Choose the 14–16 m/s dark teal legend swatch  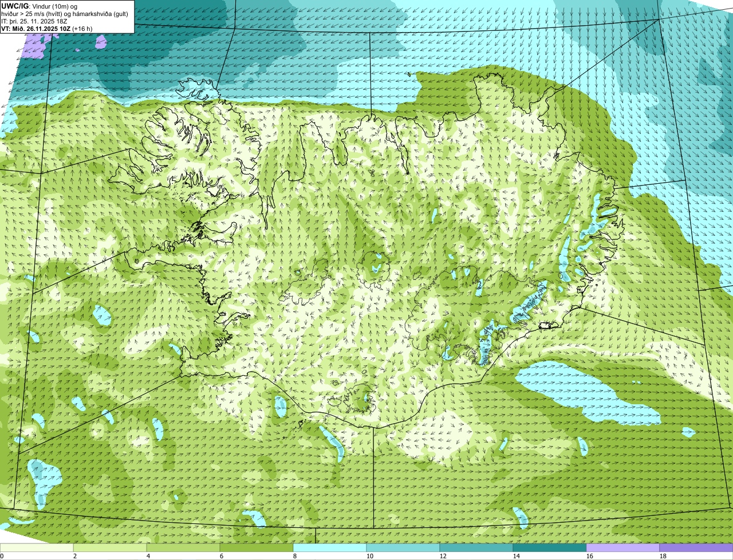click(x=550, y=548)
